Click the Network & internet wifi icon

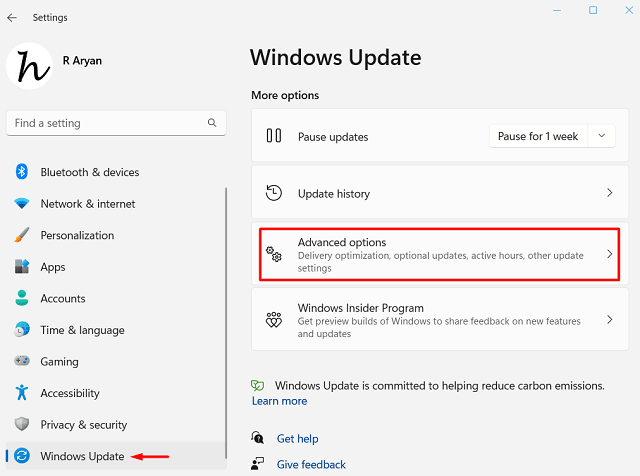(21, 204)
